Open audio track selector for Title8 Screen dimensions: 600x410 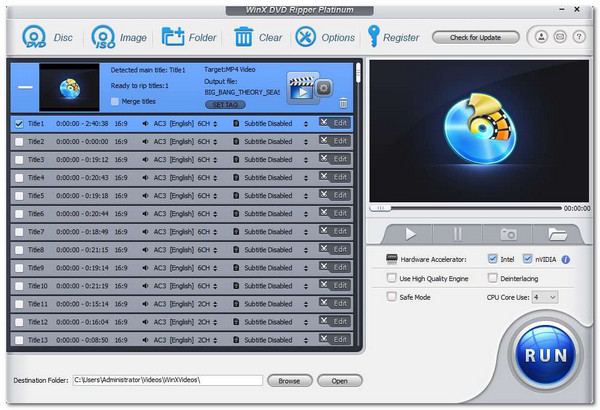coord(215,250)
